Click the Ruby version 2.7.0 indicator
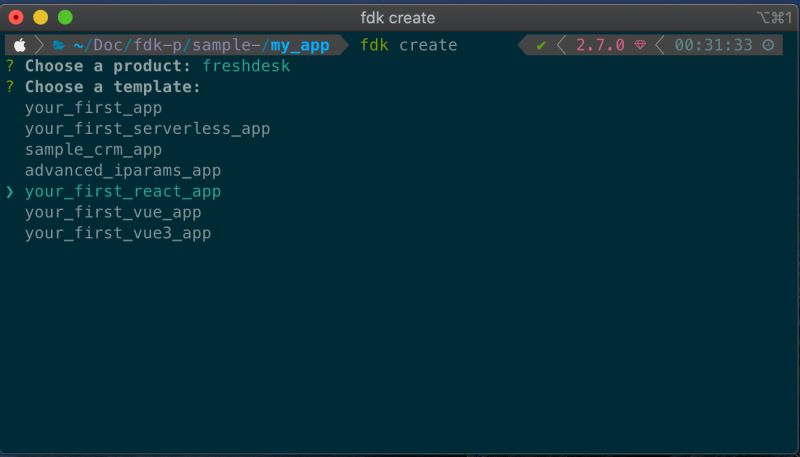800x457 pixels. 600,45
